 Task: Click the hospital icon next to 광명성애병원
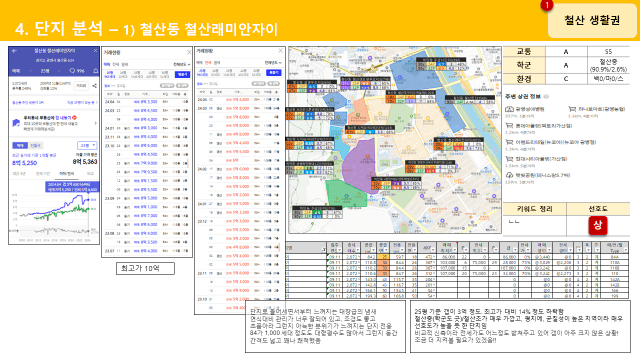[509, 109]
